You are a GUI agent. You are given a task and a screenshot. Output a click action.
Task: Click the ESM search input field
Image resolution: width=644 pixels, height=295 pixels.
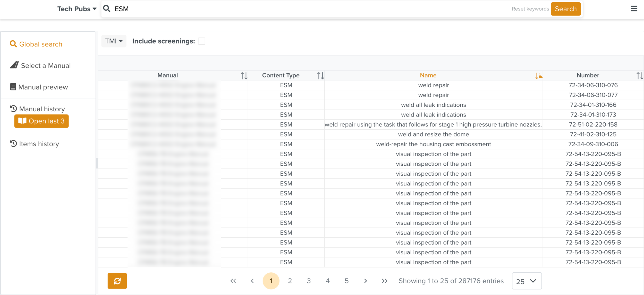click(309, 9)
